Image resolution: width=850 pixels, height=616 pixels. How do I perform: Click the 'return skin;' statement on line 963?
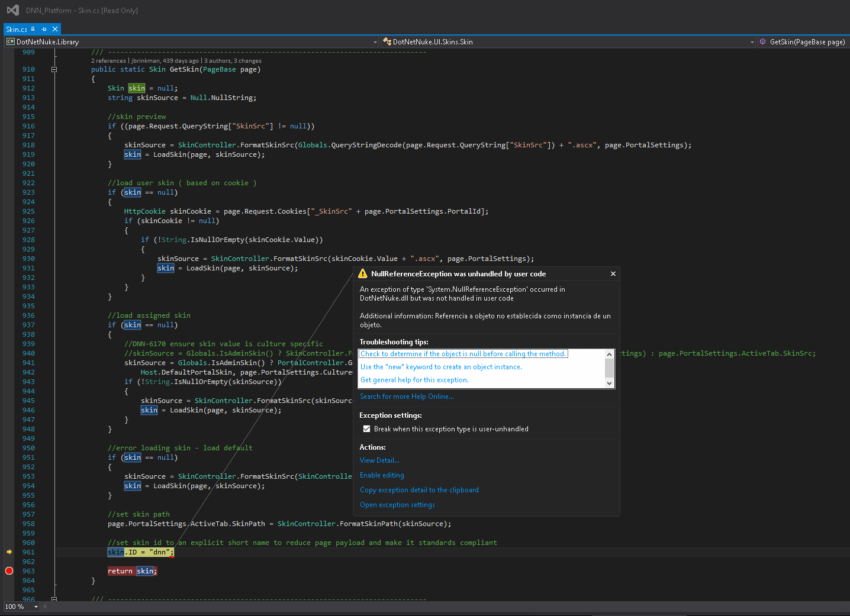pyautogui.click(x=133, y=571)
